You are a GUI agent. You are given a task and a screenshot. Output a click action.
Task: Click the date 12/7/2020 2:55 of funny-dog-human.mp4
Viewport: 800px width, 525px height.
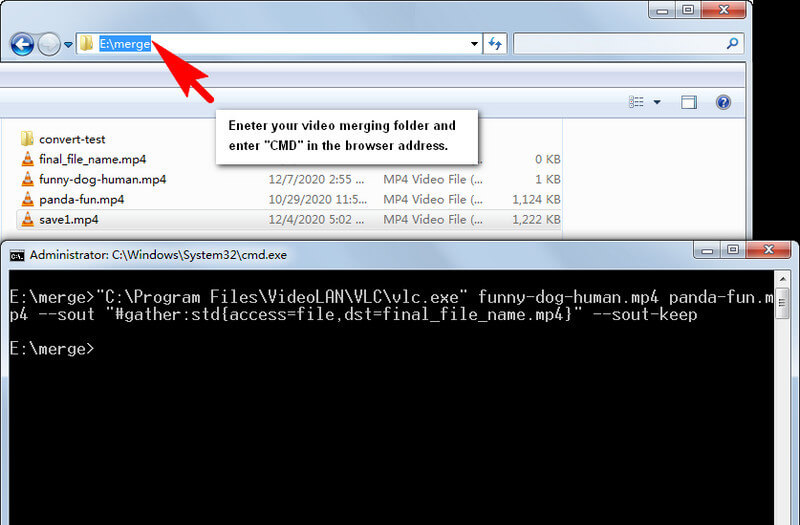point(316,179)
